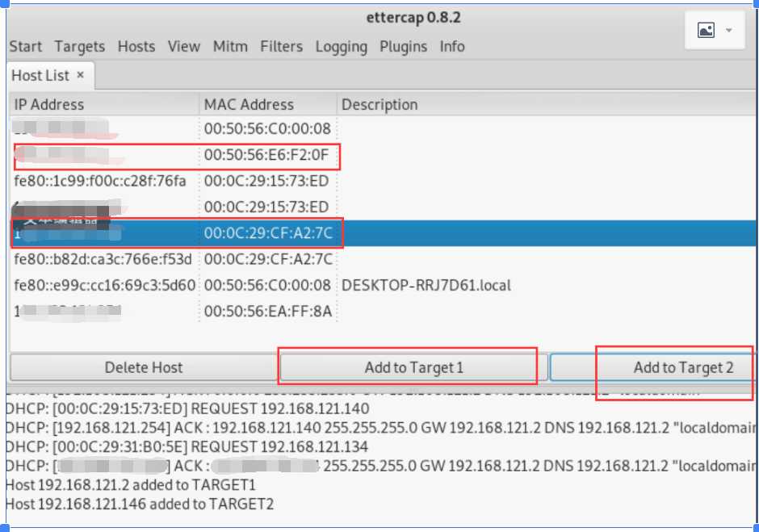Click log line REQUEST 192.168.121.140
This screenshot has width=759, height=532.
tap(187, 408)
